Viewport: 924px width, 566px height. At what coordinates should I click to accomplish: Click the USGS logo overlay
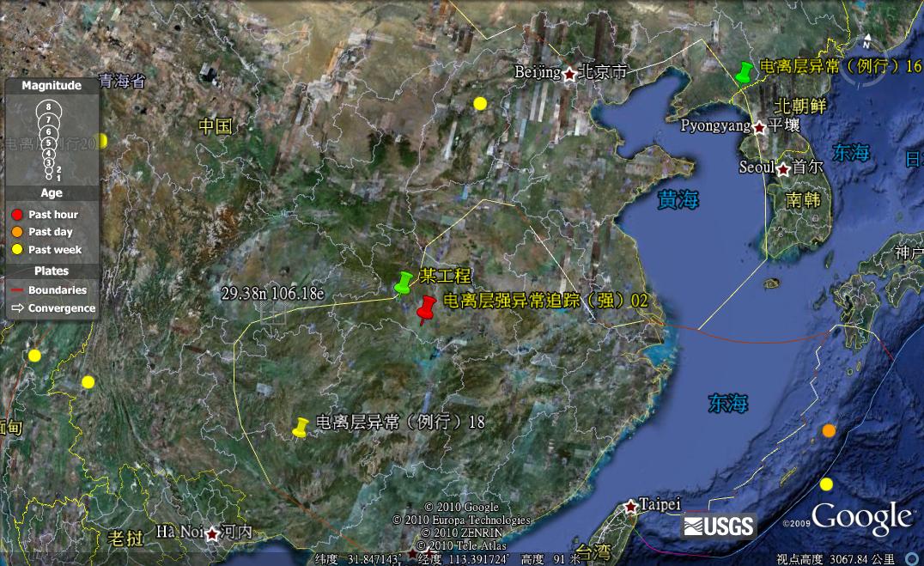720,526
